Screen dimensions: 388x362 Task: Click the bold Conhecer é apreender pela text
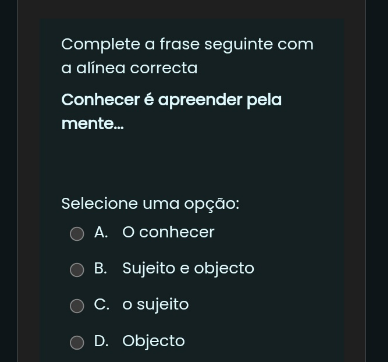point(172,100)
